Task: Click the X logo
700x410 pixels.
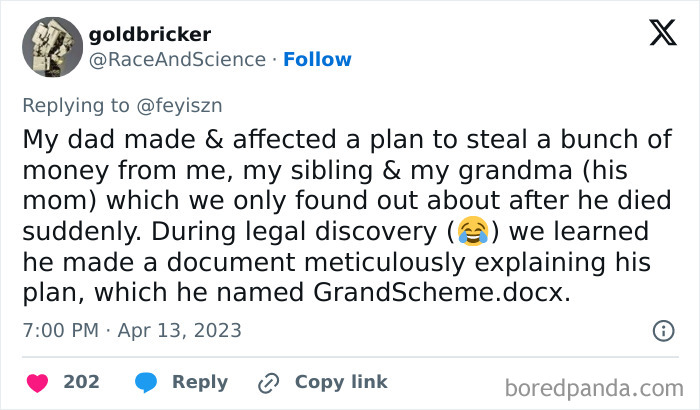Action: [662, 34]
